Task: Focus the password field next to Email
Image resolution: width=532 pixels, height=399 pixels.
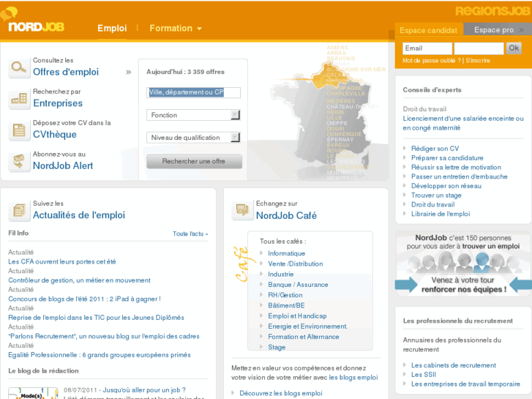Action: pos(479,48)
